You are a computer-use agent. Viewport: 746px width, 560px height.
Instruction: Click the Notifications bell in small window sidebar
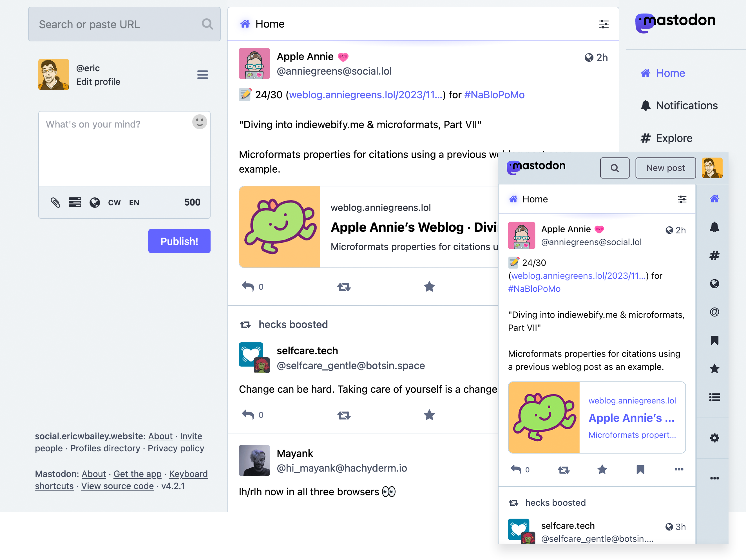tap(714, 227)
